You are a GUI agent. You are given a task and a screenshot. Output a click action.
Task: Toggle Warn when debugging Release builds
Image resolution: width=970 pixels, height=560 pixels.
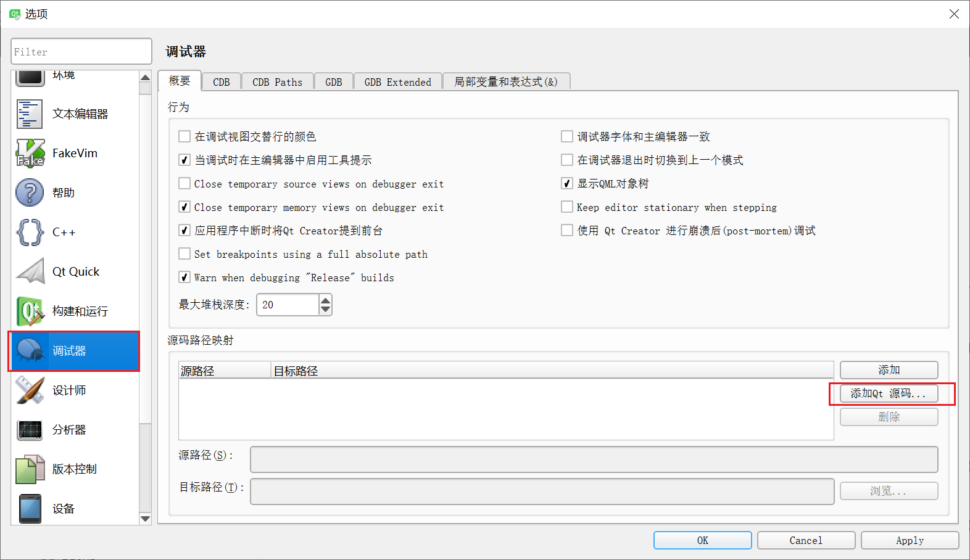pyautogui.click(x=184, y=277)
